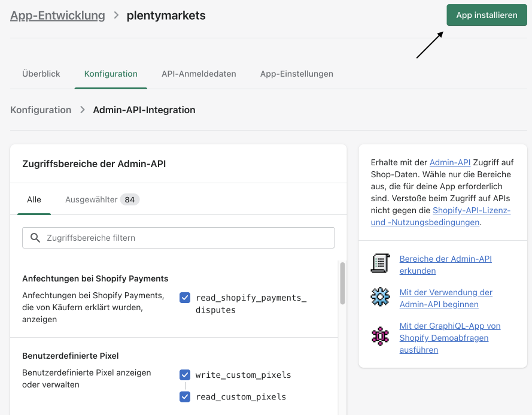Open the App-Einstellungen tab

click(x=297, y=74)
